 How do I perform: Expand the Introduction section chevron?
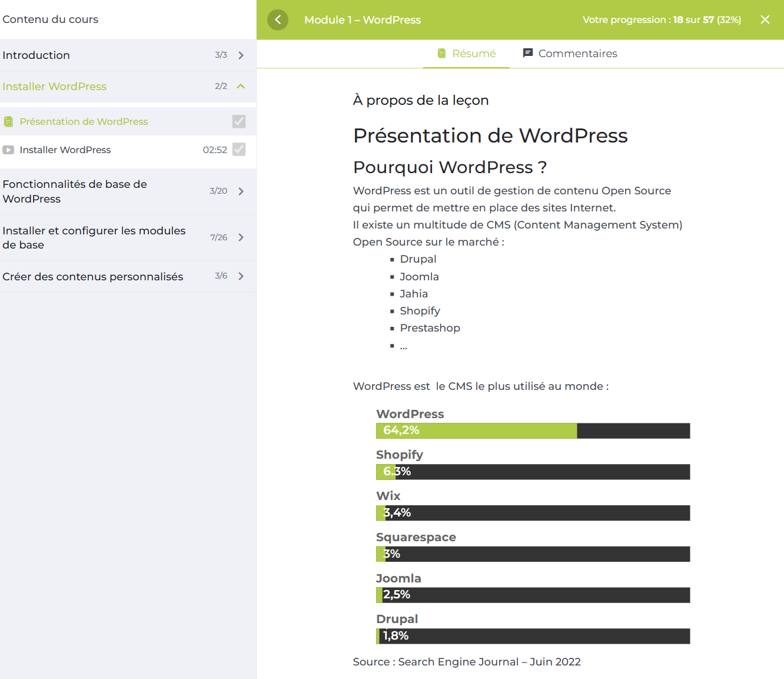point(241,55)
